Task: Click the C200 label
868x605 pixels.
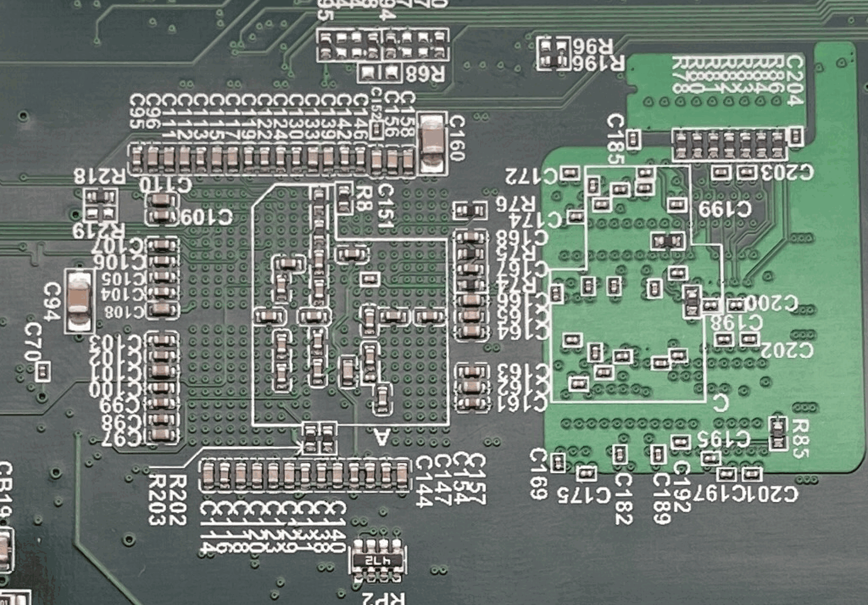Action: click(771, 302)
